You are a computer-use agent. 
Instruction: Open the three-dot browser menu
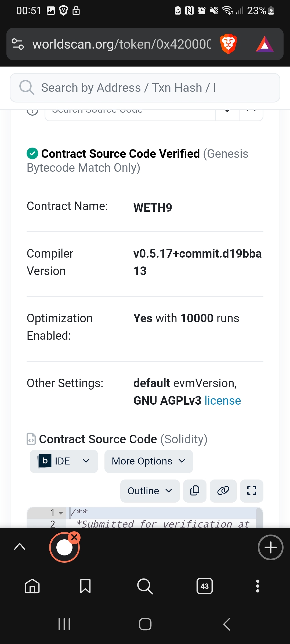click(x=258, y=586)
